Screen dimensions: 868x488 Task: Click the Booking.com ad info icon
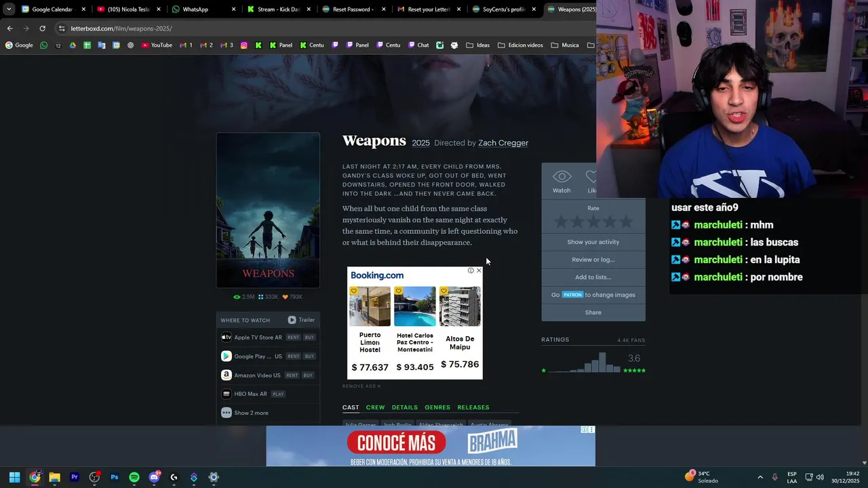471,270
